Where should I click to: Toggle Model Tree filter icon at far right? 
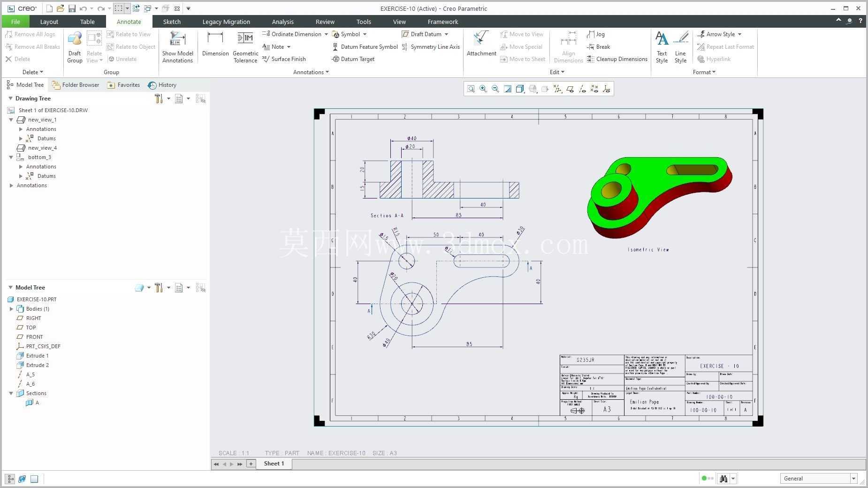200,288
